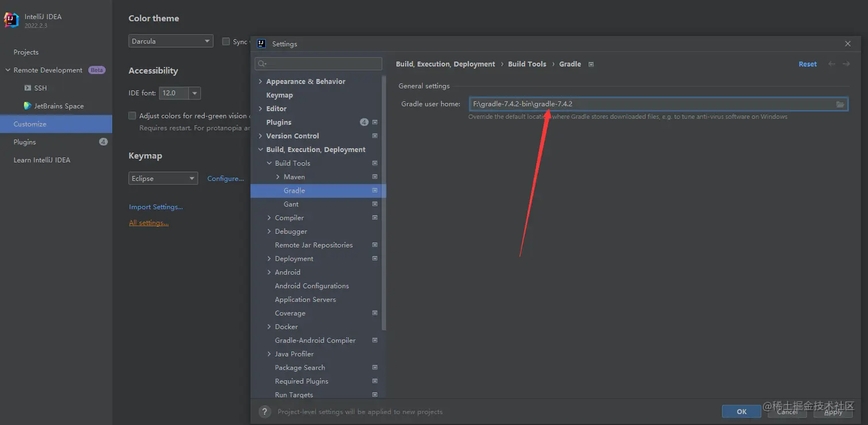Image resolution: width=868 pixels, height=425 pixels.
Task: Open the Darcula color theme dropdown
Action: [171, 41]
